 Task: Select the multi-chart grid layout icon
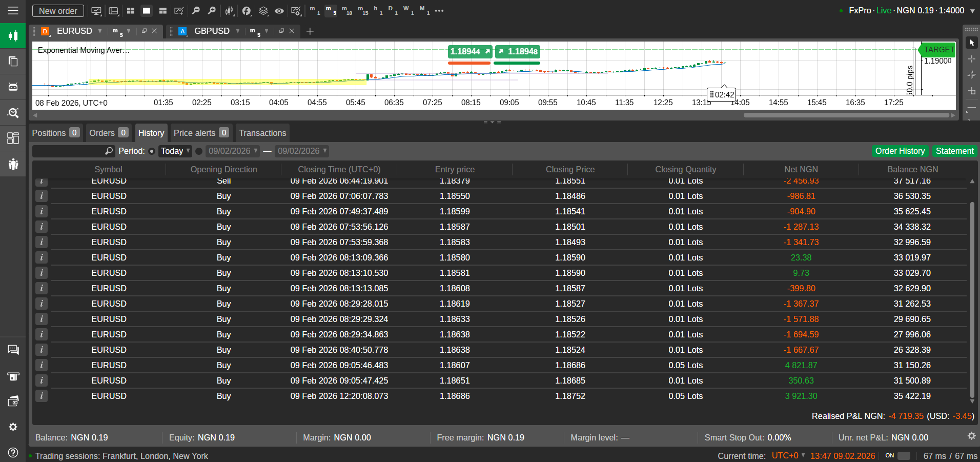tap(131, 11)
